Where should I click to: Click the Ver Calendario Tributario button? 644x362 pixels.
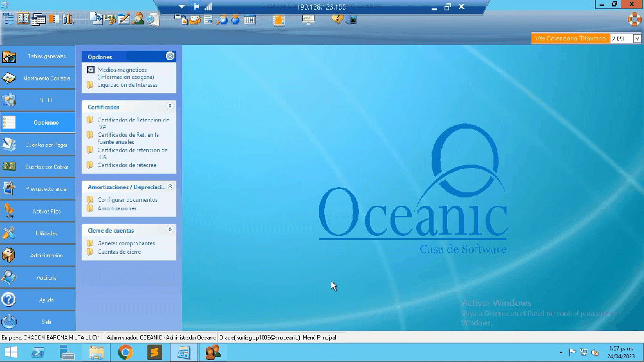point(570,39)
